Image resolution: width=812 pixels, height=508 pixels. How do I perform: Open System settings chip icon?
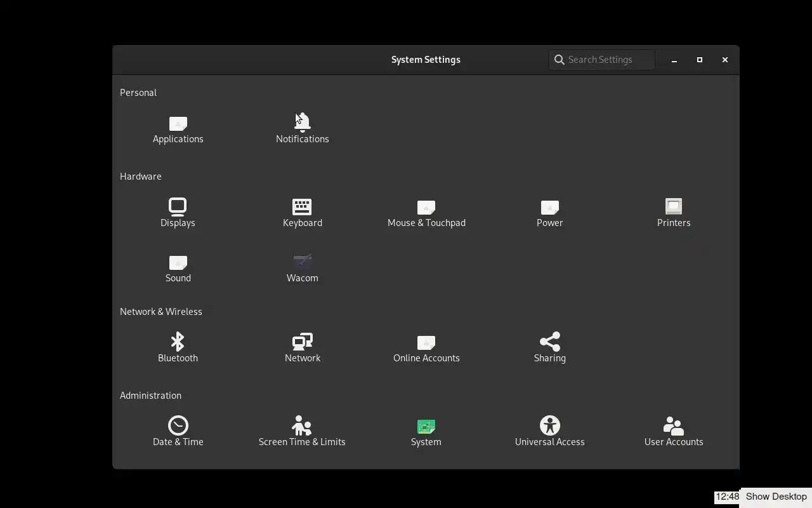pyautogui.click(x=426, y=426)
